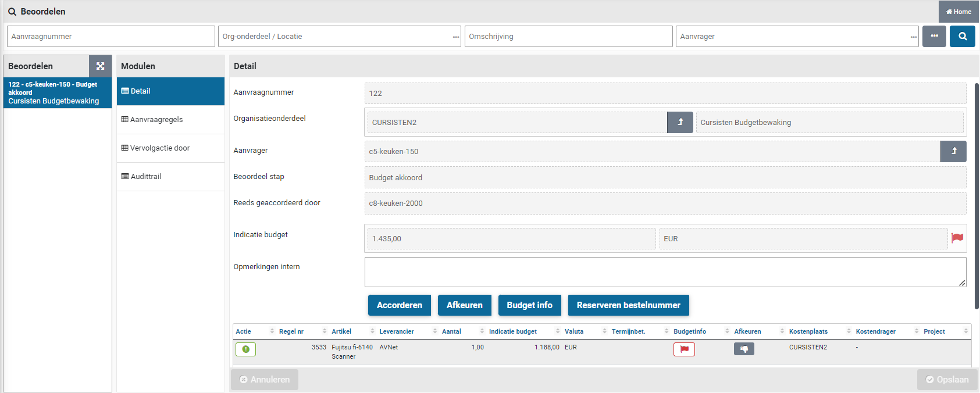Open the Aanvraagregels module

tap(156, 119)
